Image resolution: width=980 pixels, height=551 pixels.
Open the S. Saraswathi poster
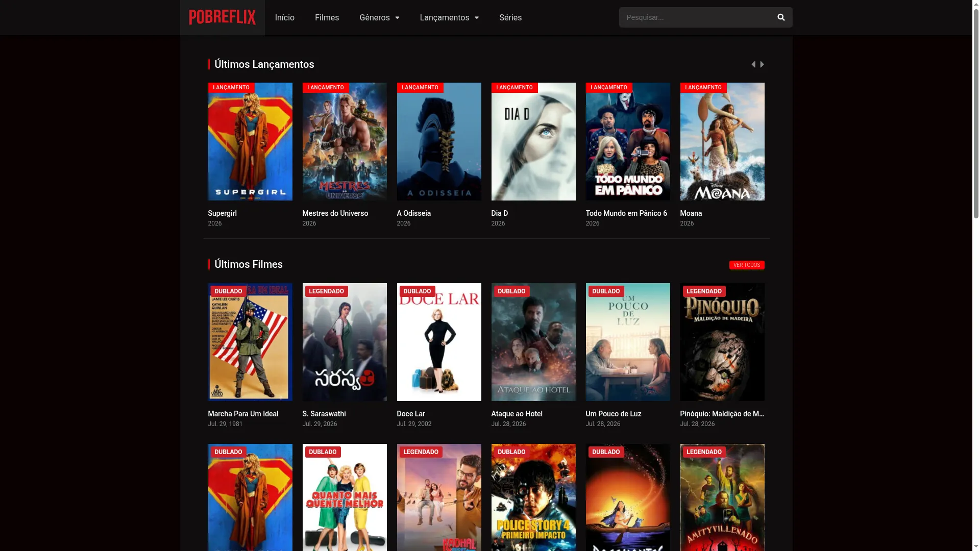(x=345, y=342)
